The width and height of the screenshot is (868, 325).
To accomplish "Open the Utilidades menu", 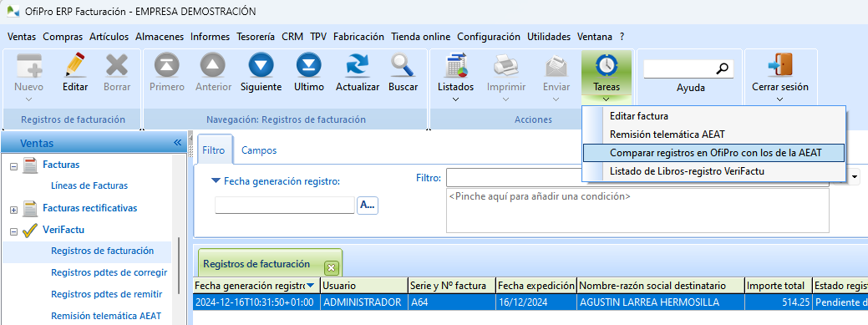I will pyautogui.click(x=549, y=37).
